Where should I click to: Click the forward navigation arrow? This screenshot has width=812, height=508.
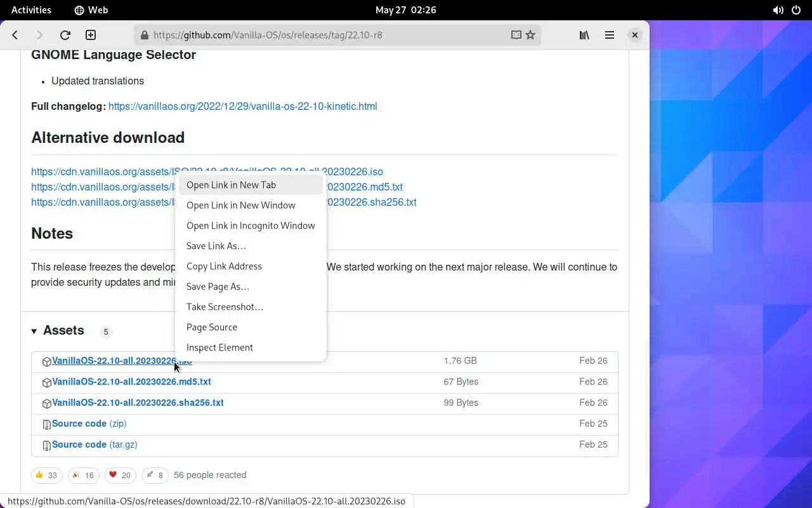(x=39, y=35)
